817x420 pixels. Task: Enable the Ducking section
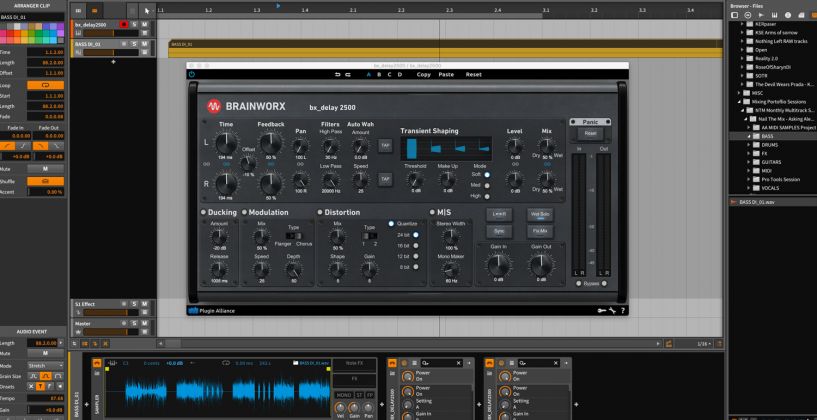point(203,212)
